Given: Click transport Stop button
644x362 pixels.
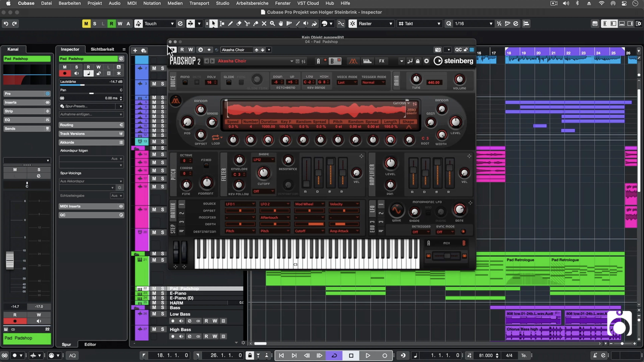Looking at the screenshot, I should [351, 355].
